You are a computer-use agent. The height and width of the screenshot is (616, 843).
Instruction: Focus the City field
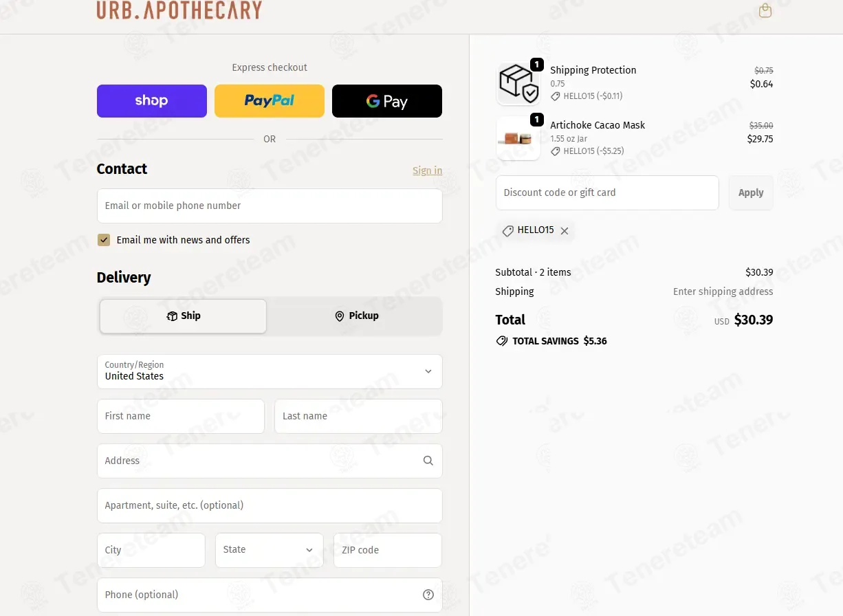[151, 550]
